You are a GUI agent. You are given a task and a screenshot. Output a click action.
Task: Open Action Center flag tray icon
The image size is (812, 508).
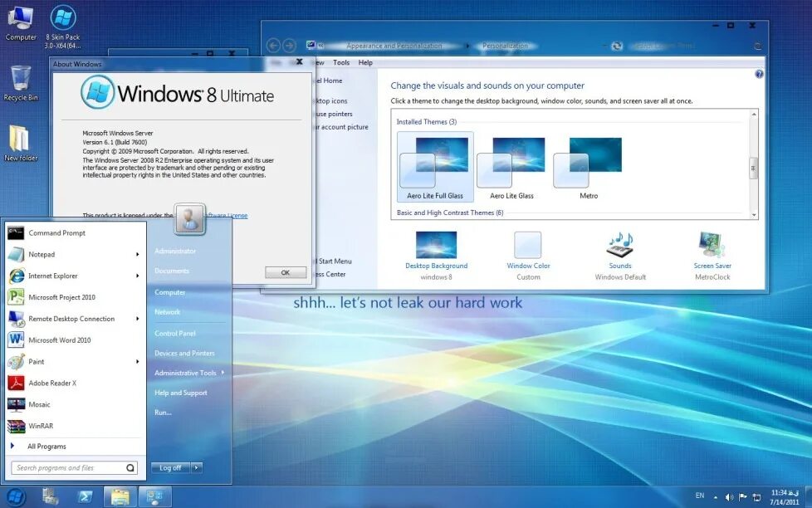(742, 497)
